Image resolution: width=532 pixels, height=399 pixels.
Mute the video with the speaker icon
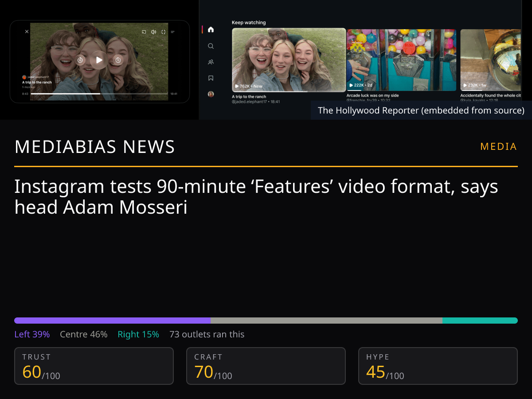pyautogui.click(x=153, y=32)
